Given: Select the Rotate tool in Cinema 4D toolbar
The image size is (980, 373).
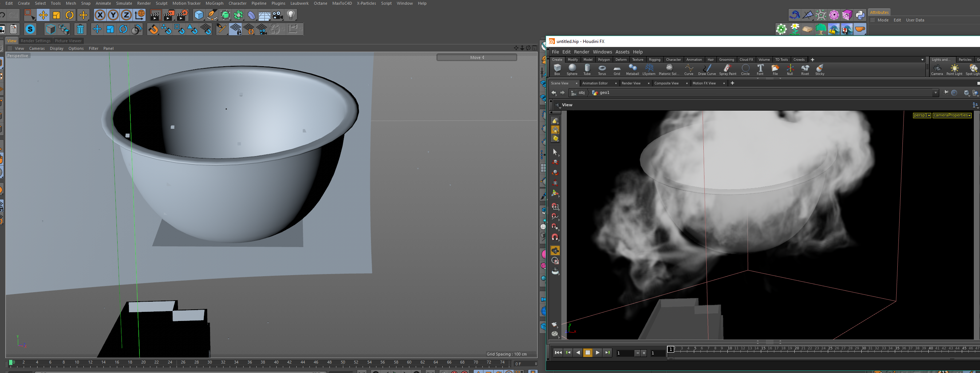Looking at the screenshot, I should pyautogui.click(x=70, y=15).
